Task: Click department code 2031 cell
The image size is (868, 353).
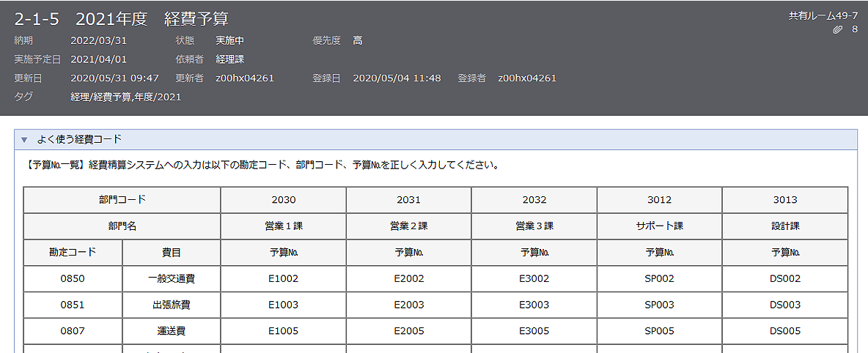Action: 408,200
